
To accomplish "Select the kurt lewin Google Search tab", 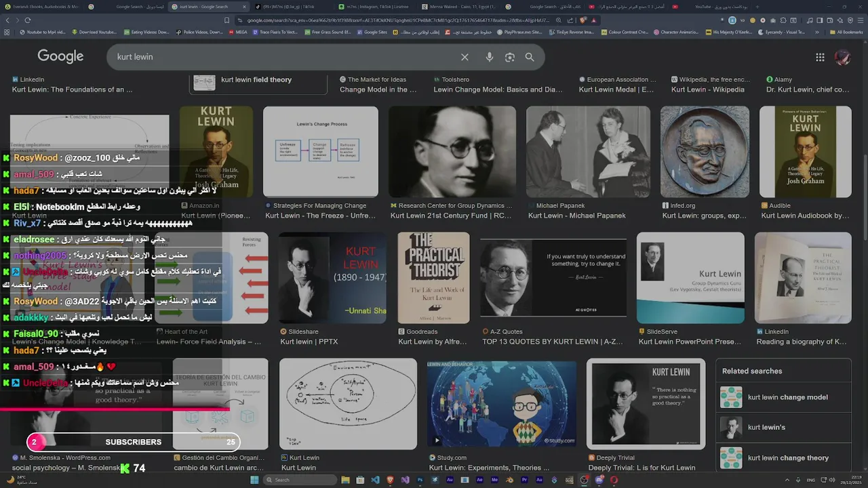I will tap(210, 7).
